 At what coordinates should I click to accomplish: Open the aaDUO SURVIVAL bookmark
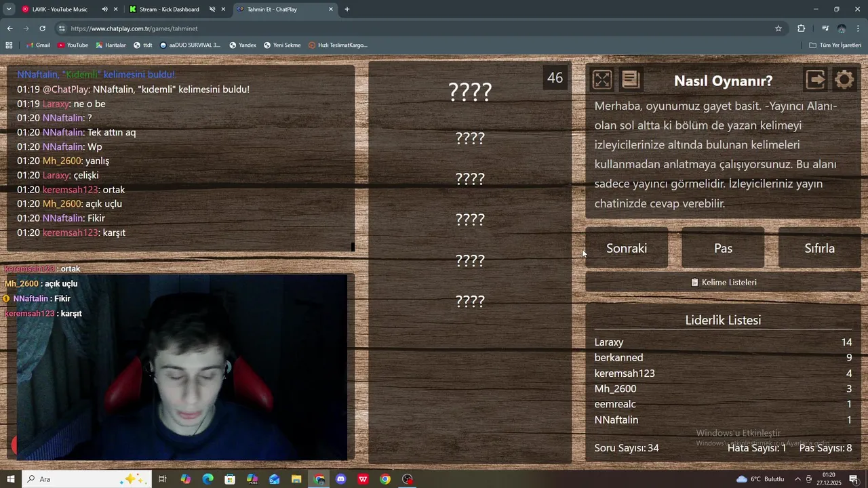pyautogui.click(x=191, y=45)
